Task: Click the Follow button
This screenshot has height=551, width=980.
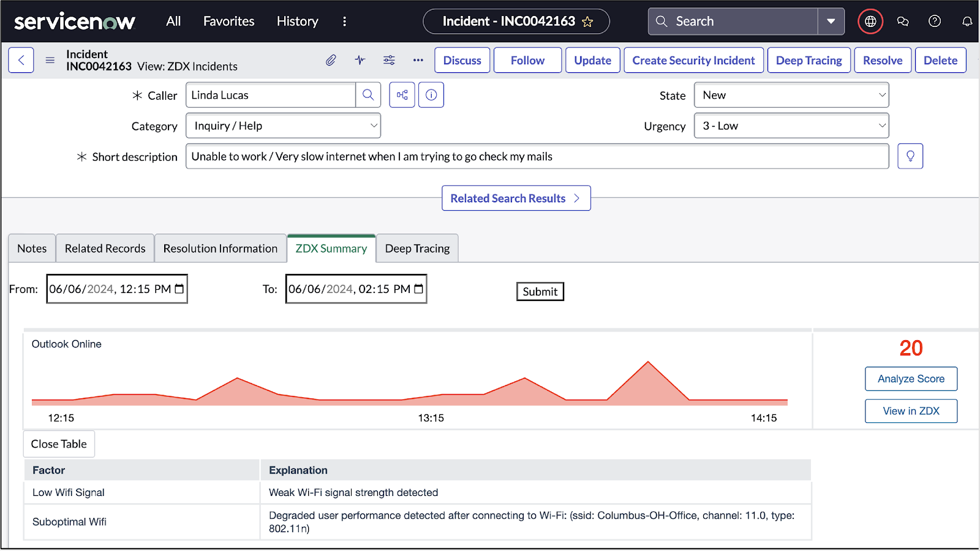Action: [527, 60]
